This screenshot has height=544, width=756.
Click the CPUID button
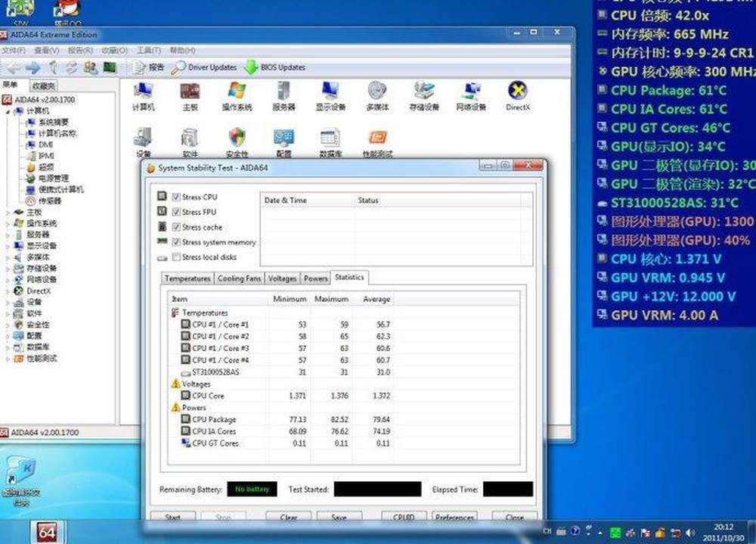[x=404, y=517]
